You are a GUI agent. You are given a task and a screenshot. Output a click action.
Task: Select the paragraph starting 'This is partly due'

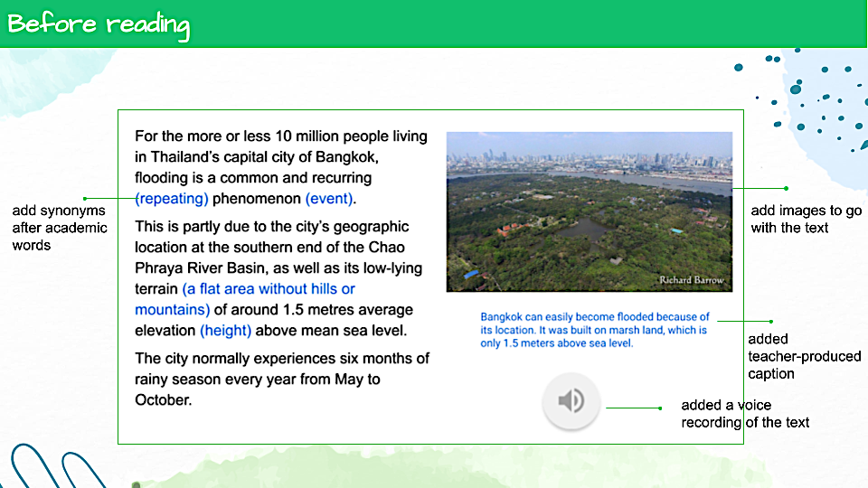pyautogui.click(x=279, y=278)
